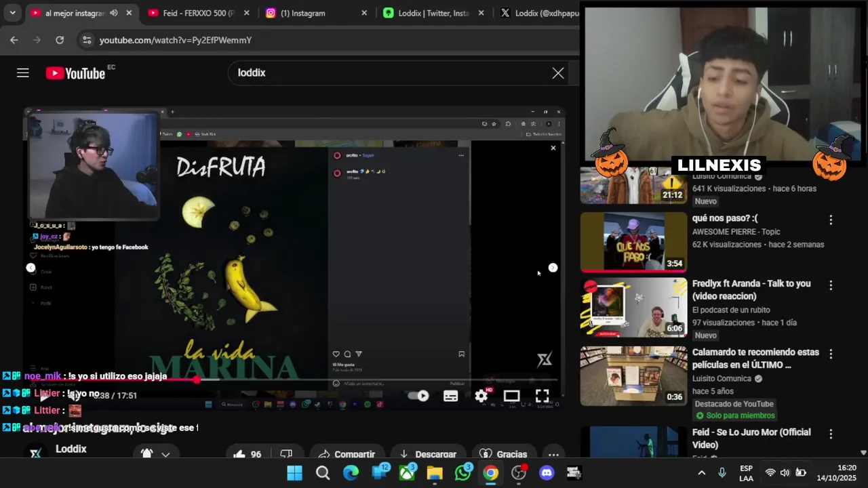Open File Explorer from the taskbar
This screenshot has height=488, width=868.
click(435, 473)
